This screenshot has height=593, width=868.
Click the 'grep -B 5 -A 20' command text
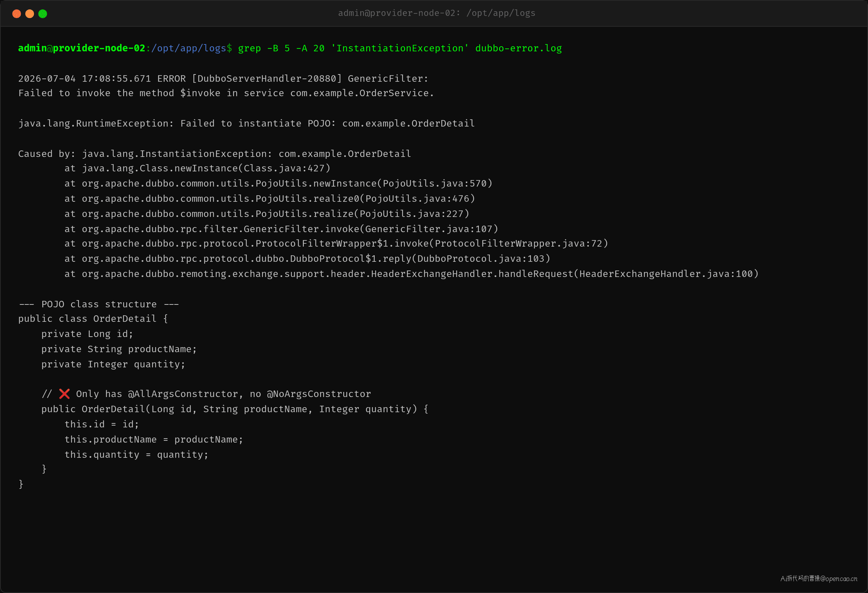(281, 48)
